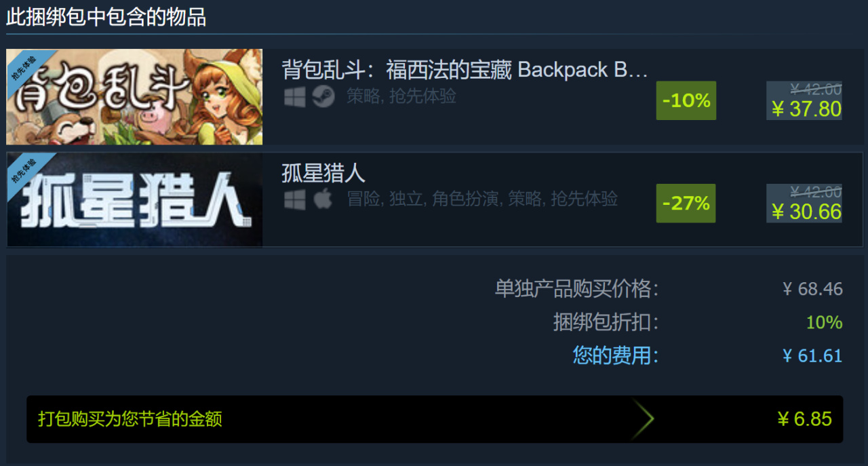Click the 抢先体验 ribbon on Backpack Battles image

24,66
